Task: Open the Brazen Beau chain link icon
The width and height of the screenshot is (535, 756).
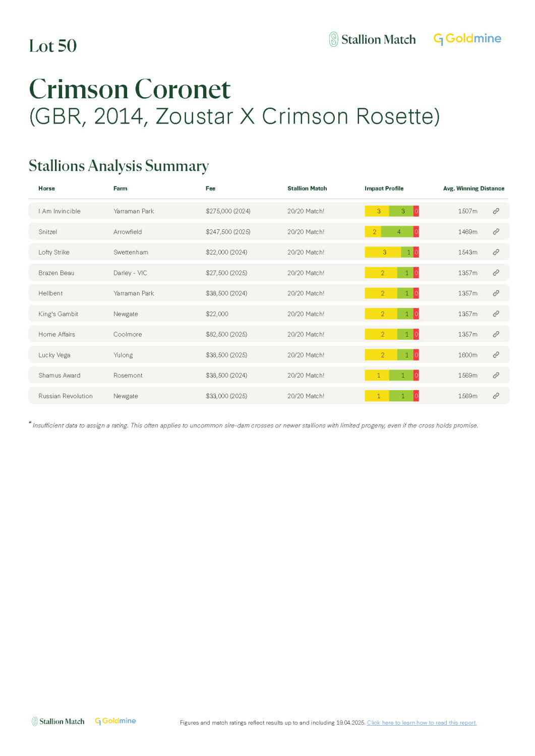Action: point(496,273)
